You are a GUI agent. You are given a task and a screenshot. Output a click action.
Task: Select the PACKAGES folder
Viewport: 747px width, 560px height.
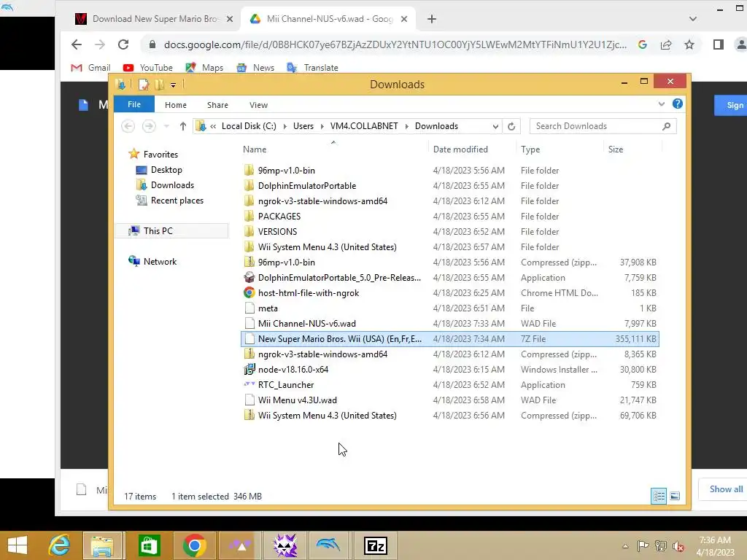(279, 216)
